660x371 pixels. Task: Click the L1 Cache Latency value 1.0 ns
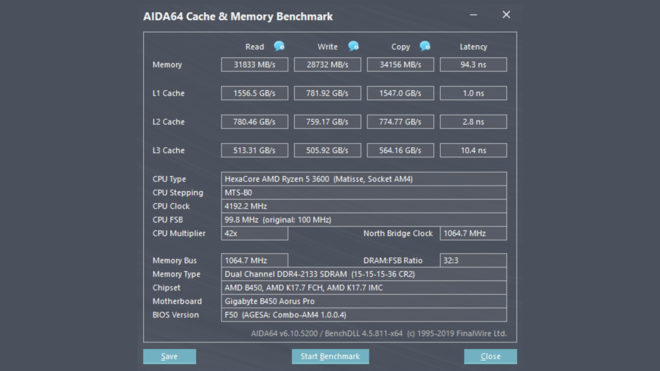[474, 93]
